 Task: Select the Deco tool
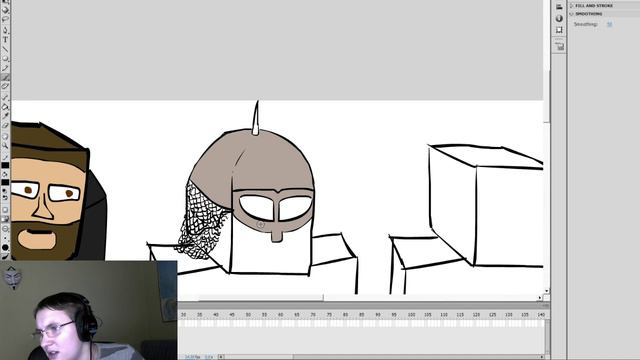[5, 87]
